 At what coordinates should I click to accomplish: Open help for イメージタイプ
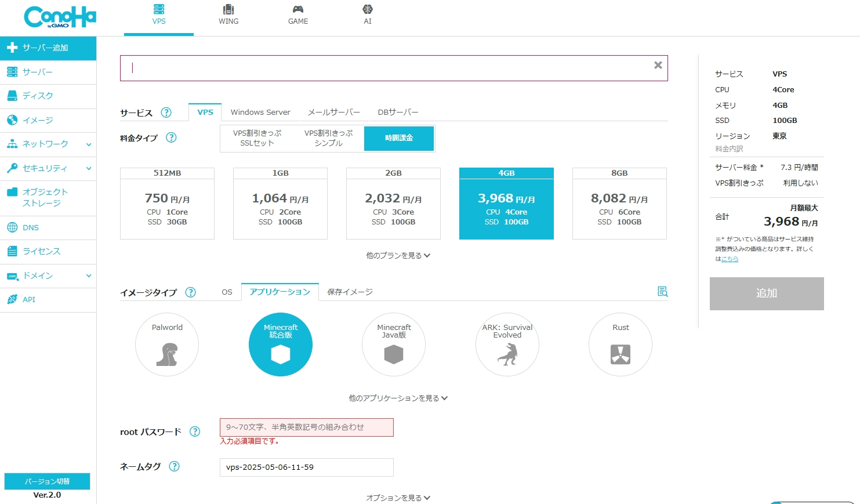[190, 292]
